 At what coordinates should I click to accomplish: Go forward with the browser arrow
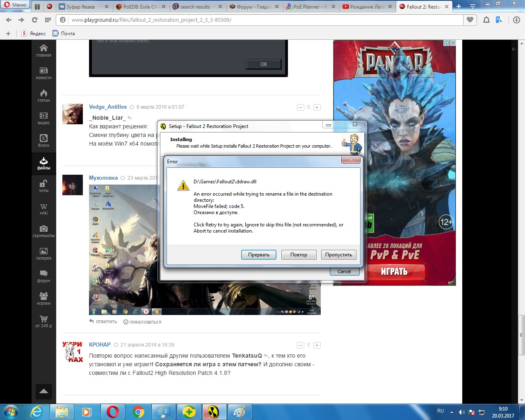[x=21, y=20]
